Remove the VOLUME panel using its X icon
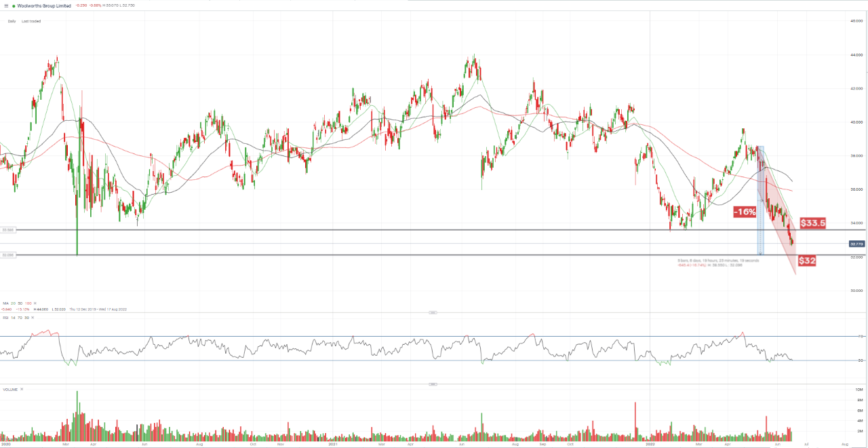868x448 pixels. pyautogui.click(x=22, y=389)
